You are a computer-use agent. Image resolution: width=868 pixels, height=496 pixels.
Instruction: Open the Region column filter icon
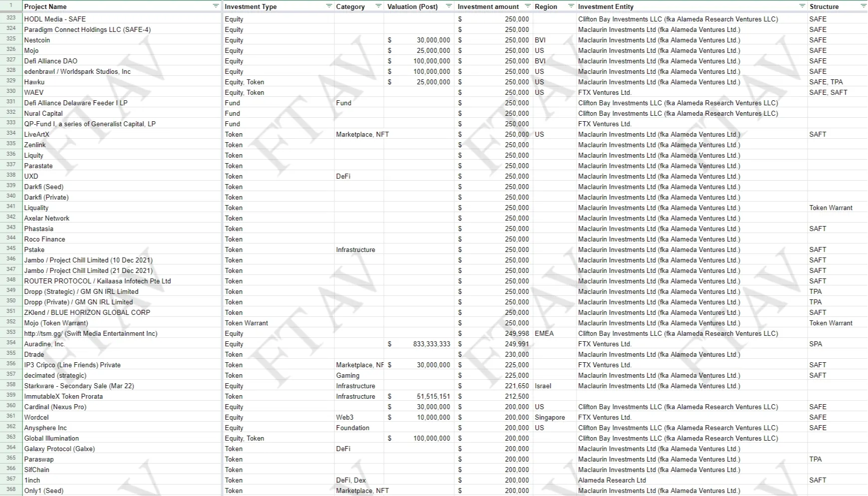[x=571, y=6]
